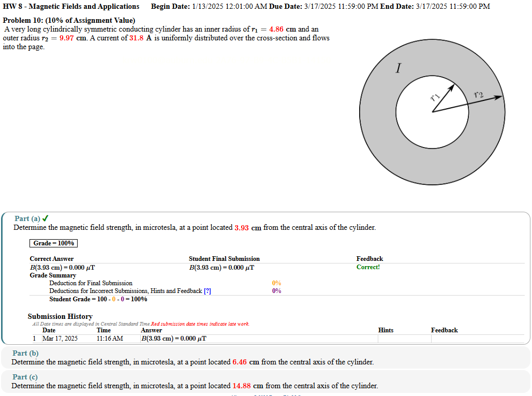
Task: Click the red value 14.88 cm
Action: coord(242,386)
